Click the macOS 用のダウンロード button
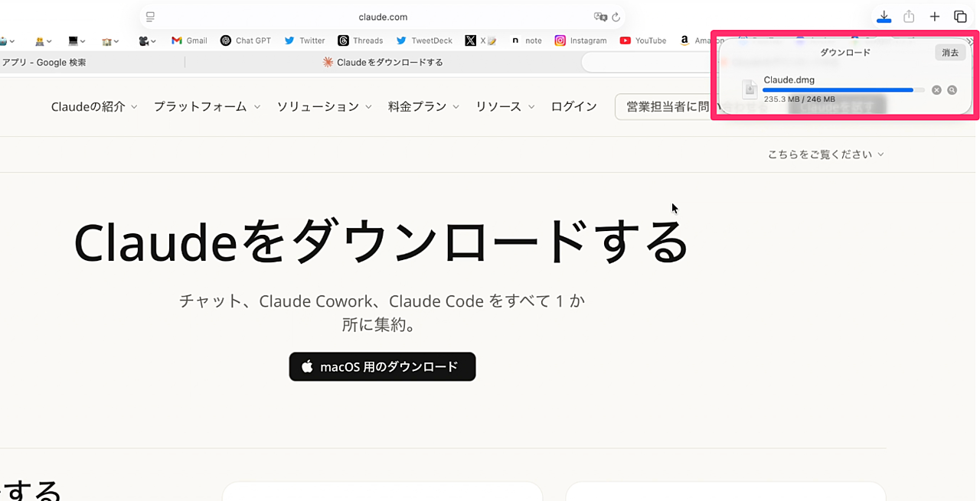 382,366
